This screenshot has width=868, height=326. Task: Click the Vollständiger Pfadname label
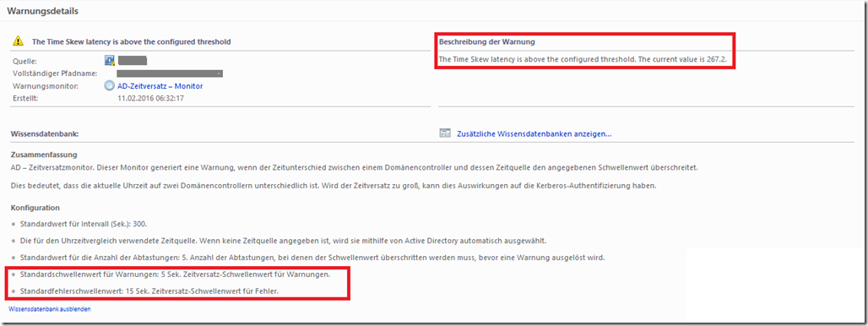(55, 73)
